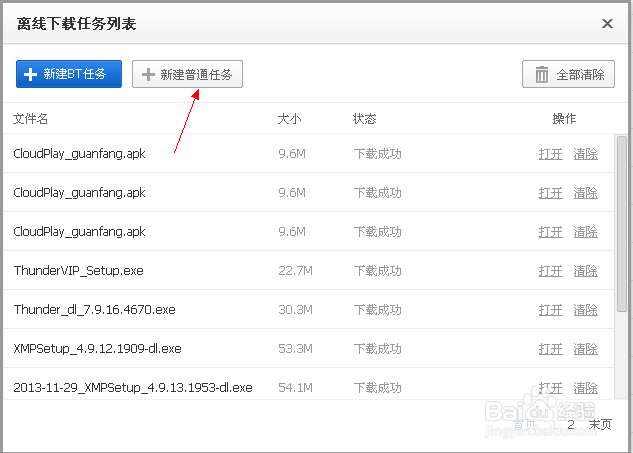
Task: Open ThunderVIP_Setup.exe via 打开 link
Action: pos(550,271)
